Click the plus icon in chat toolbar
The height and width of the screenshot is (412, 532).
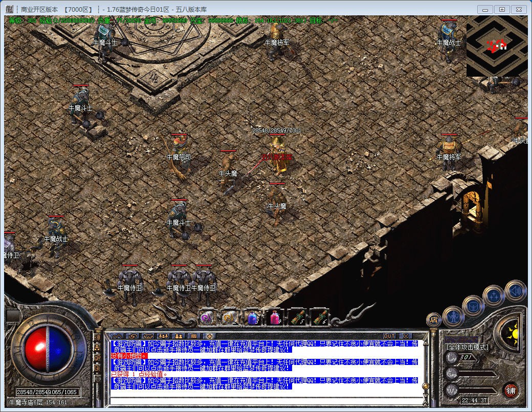point(210,336)
